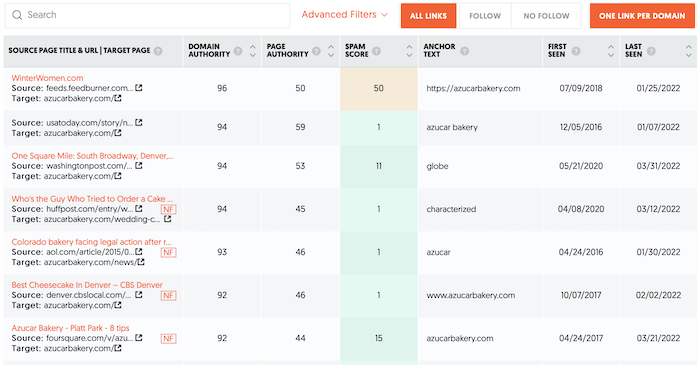
Task: Open external link icon for cbslocal row target
Action: coord(118,305)
